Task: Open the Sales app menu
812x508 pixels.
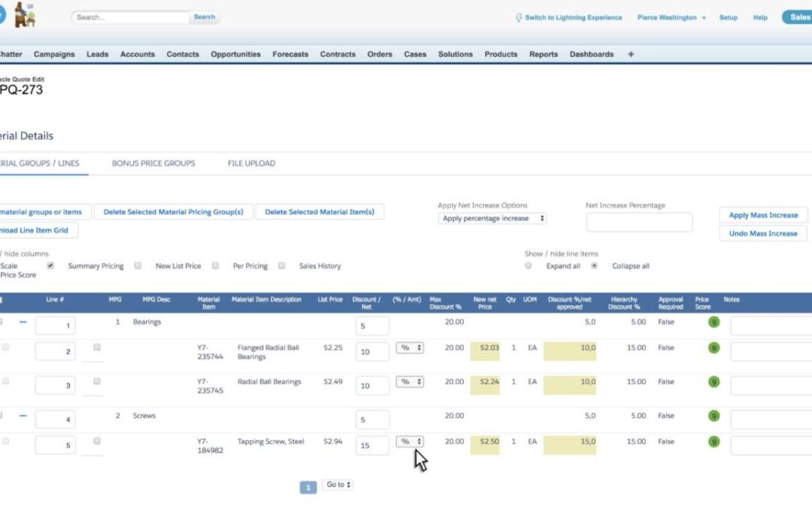Action: coord(798,17)
